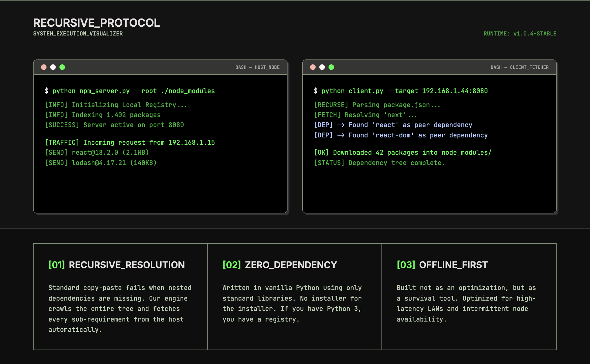Click the white dot in CLIENT_FETCHER terminal
The width and height of the screenshot is (590, 364).
[322, 67]
